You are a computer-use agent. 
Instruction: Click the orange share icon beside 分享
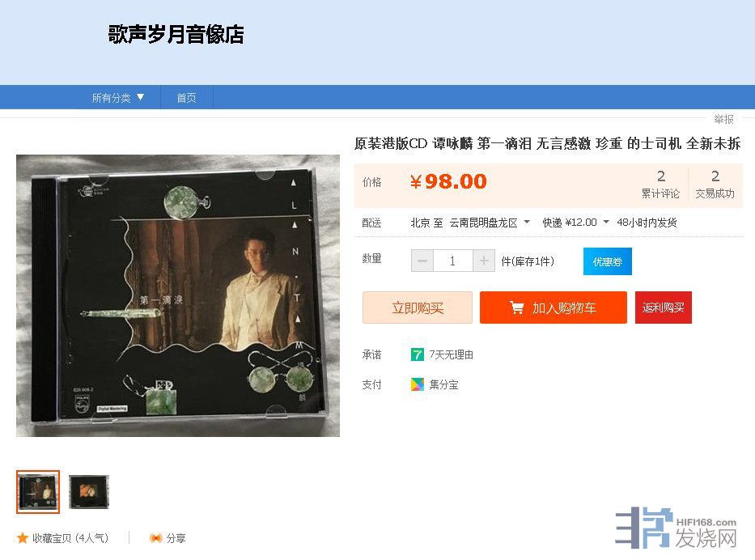(x=155, y=538)
